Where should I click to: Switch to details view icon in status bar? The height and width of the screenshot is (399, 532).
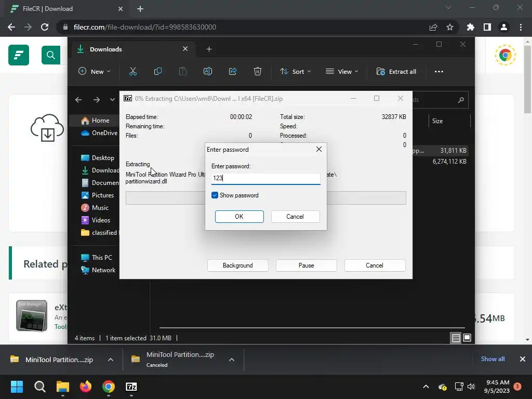(x=456, y=338)
